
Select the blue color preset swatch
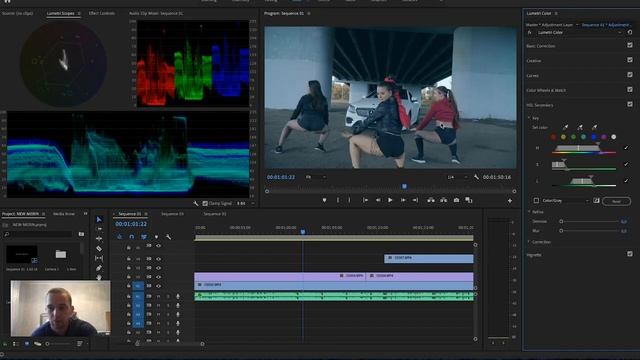click(x=594, y=137)
